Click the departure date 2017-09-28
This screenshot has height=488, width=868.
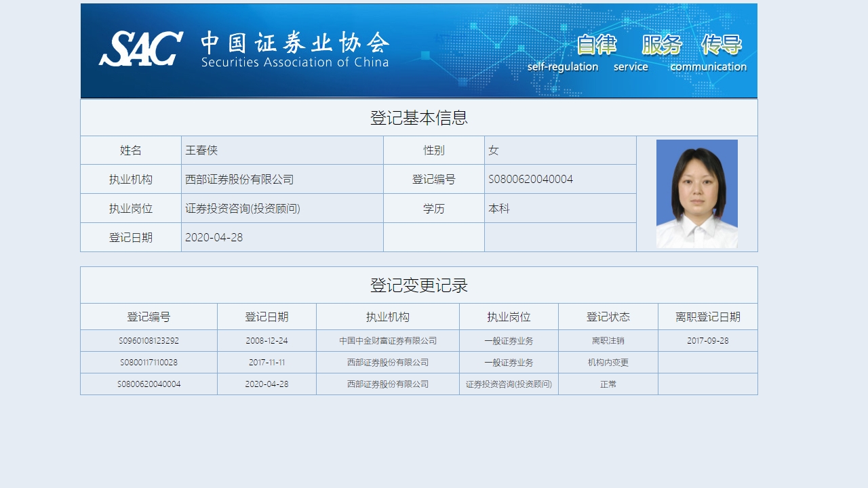(707, 341)
